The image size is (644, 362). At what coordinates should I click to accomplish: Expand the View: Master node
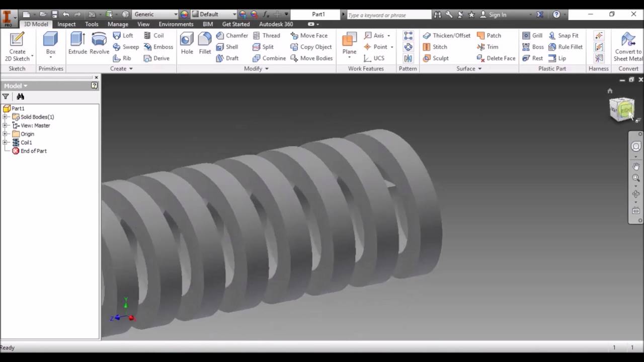pos(5,125)
